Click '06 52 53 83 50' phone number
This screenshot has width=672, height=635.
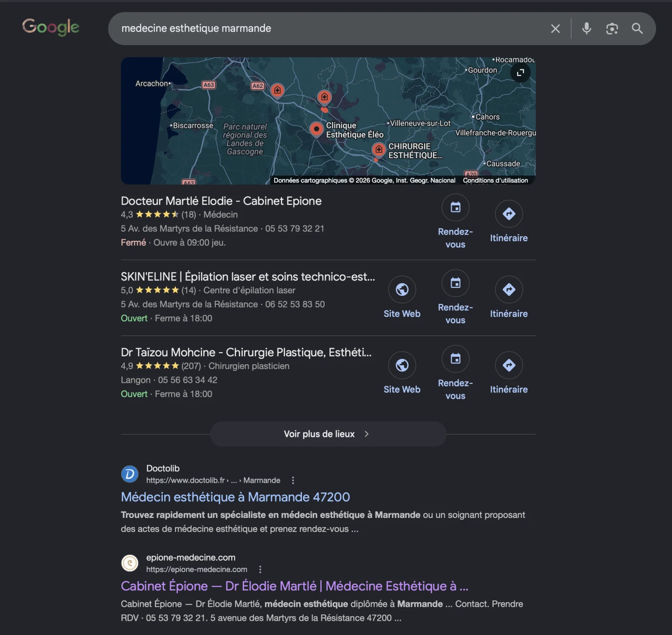295,304
